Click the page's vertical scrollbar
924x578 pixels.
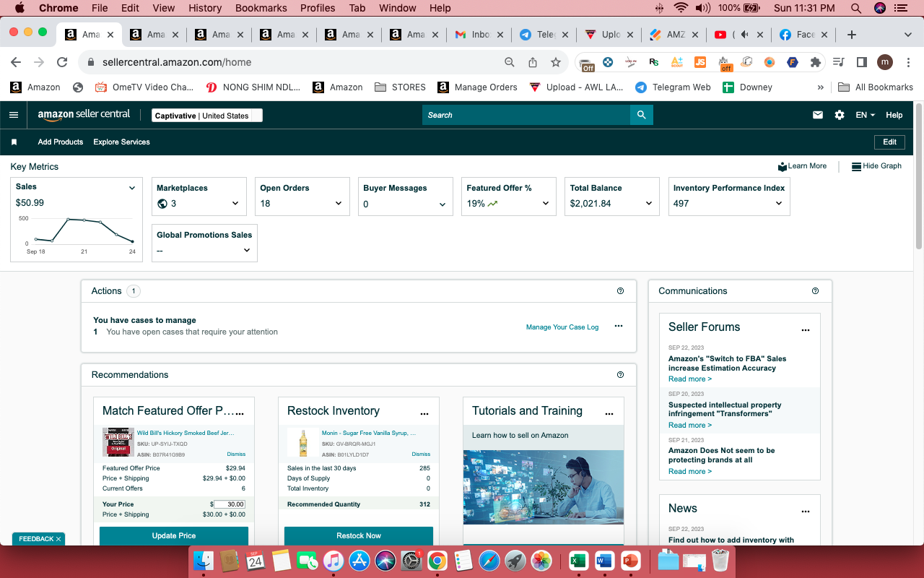[919, 177]
